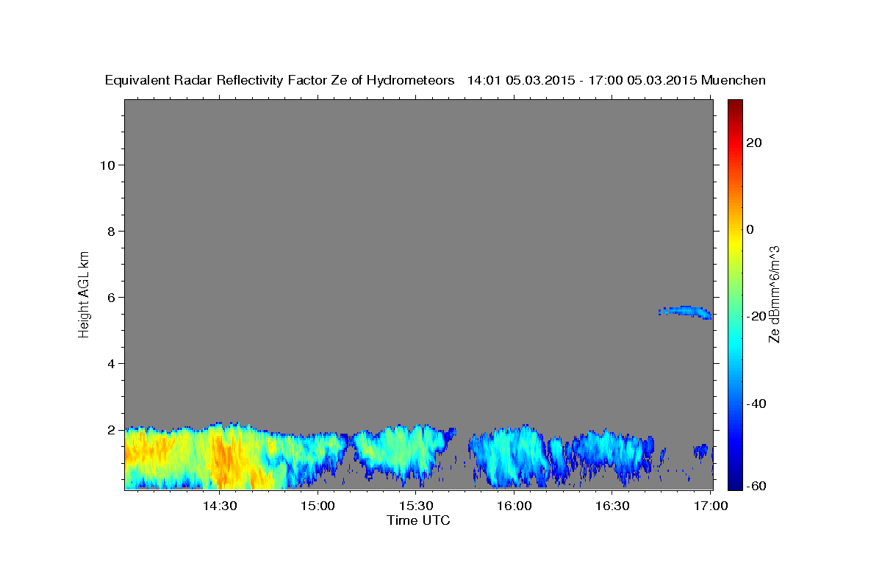This screenshot has width=882, height=588.
Task: Click the 'Ze dBmm^6/m^3' colorbar title
Action: click(x=774, y=294)
